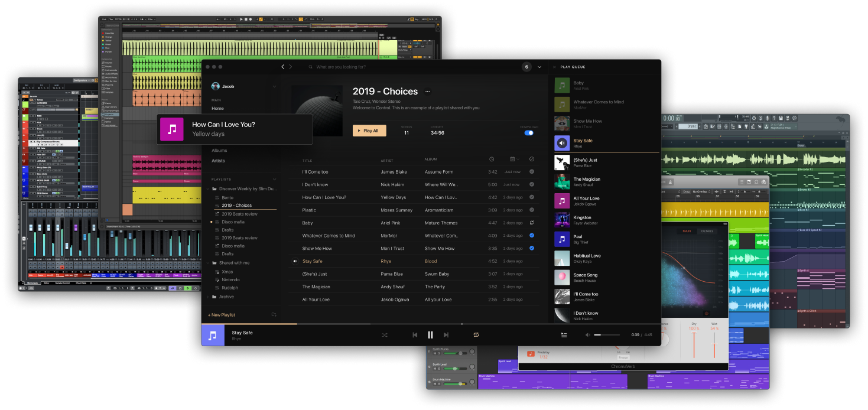
Task: Open Albums in the sidebar
Action: (x=219, y=151)
